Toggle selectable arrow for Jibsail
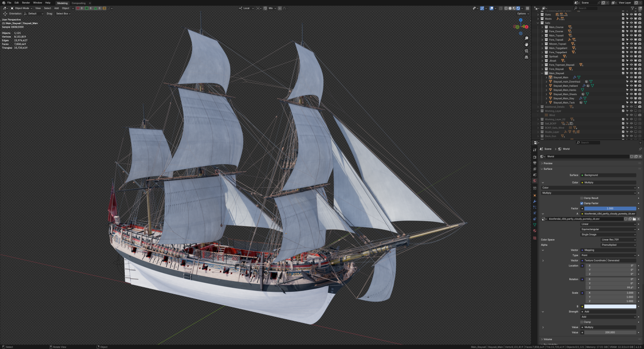 [627, 60]
